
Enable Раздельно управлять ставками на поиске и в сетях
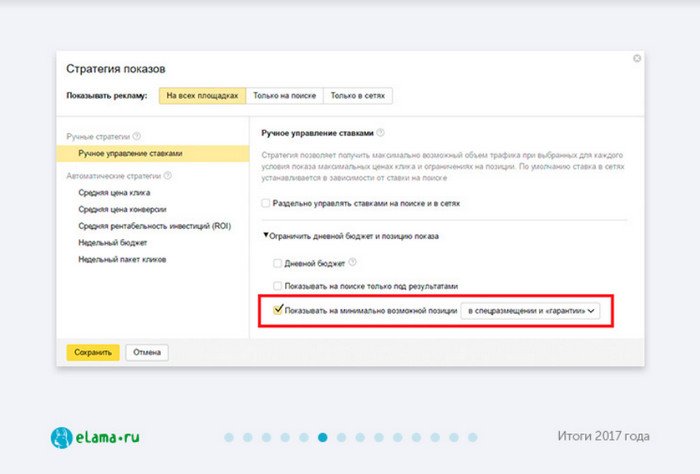coord(266,203)
